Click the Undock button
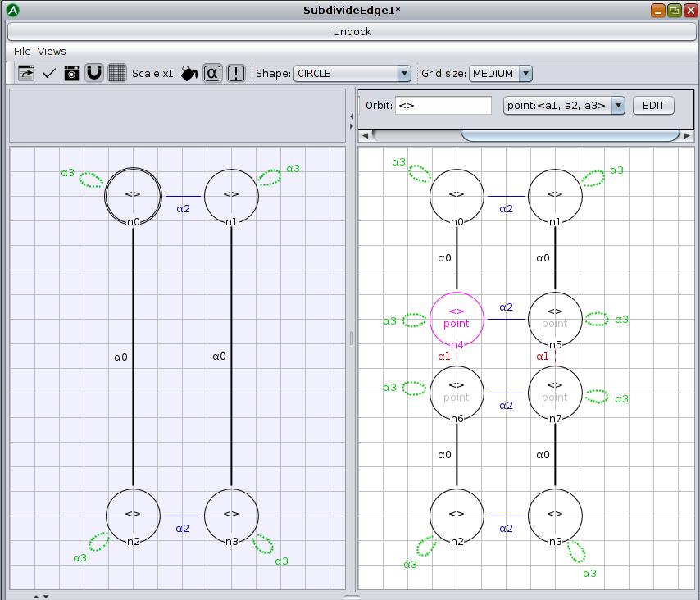The image size is (700, 600). 352,32
